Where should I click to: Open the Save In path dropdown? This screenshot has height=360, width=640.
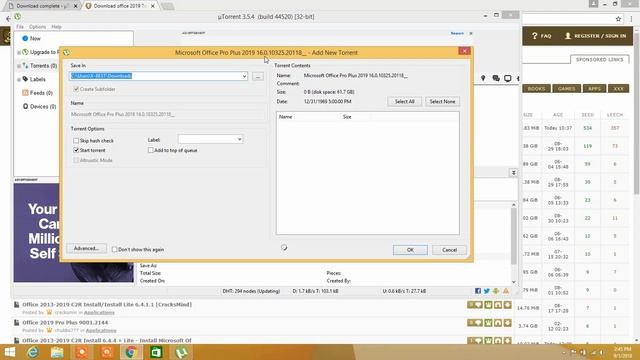(x=244, y=76)
